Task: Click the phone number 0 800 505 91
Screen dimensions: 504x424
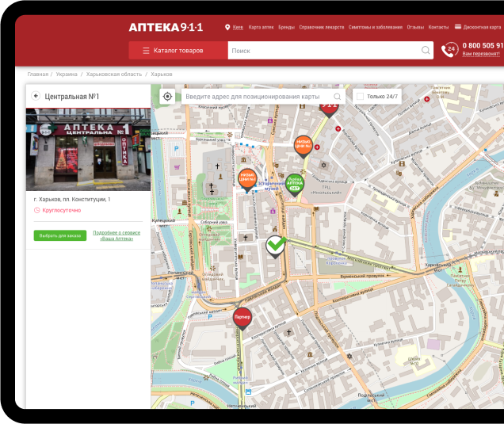Action: point(483,45)
